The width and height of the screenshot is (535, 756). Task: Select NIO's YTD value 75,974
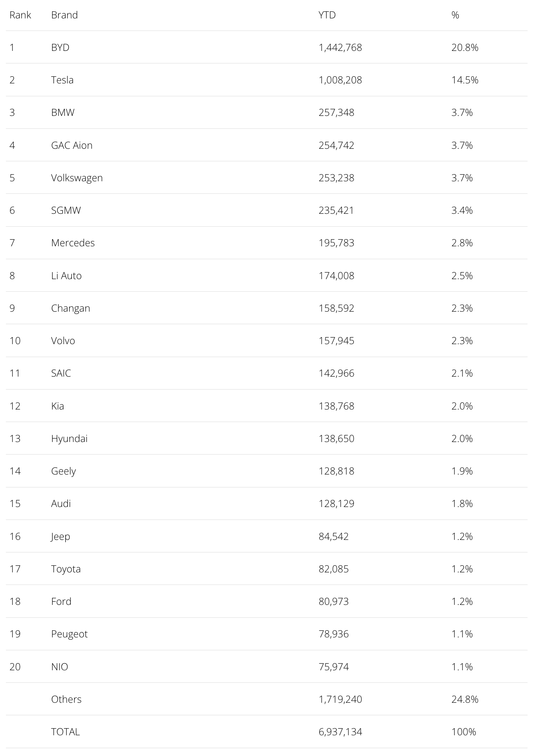334,667
